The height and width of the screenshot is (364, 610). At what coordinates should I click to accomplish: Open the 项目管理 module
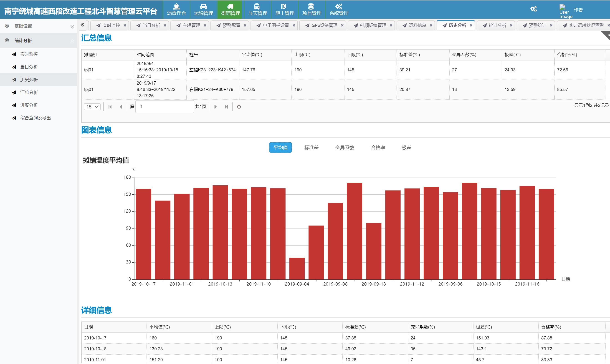point(312,9)
